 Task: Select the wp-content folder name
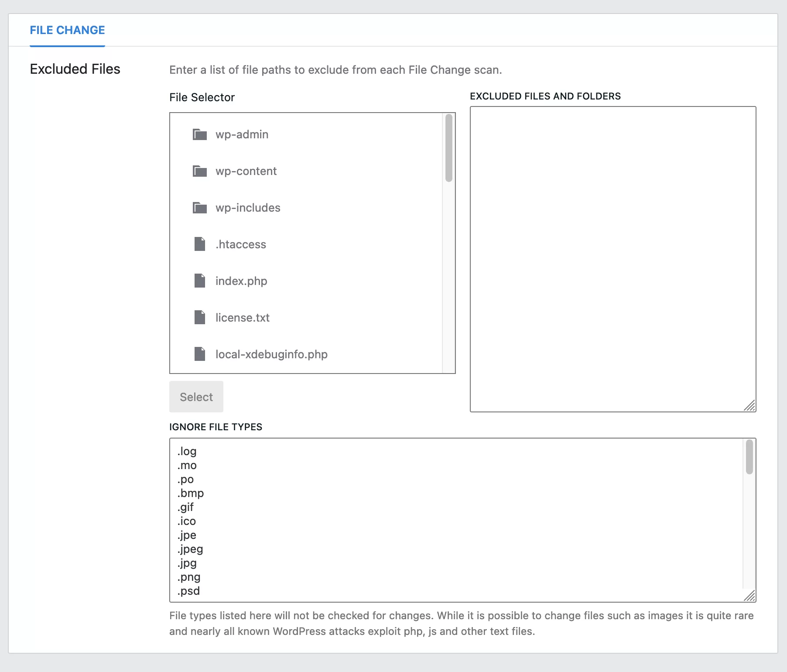point(246,171)
